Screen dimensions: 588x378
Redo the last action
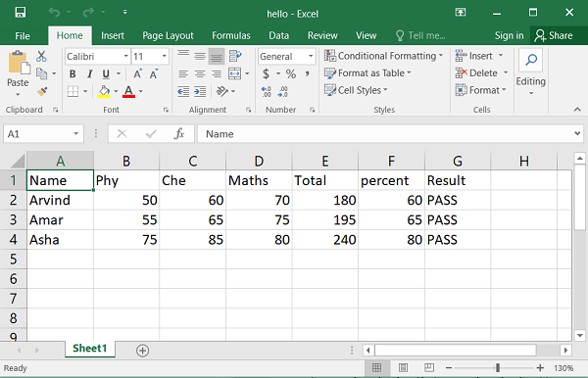(88, 13)
